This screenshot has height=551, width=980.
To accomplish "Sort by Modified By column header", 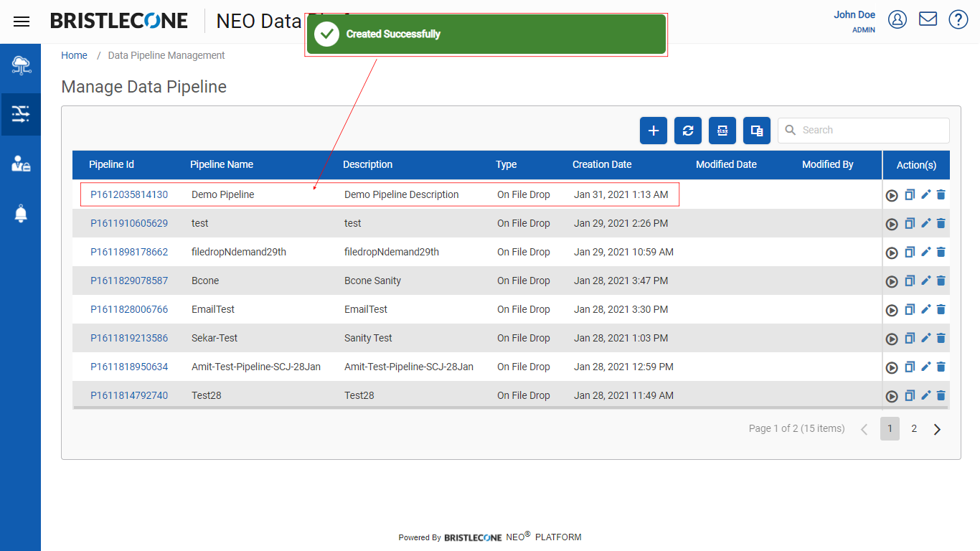I will 827,164.
